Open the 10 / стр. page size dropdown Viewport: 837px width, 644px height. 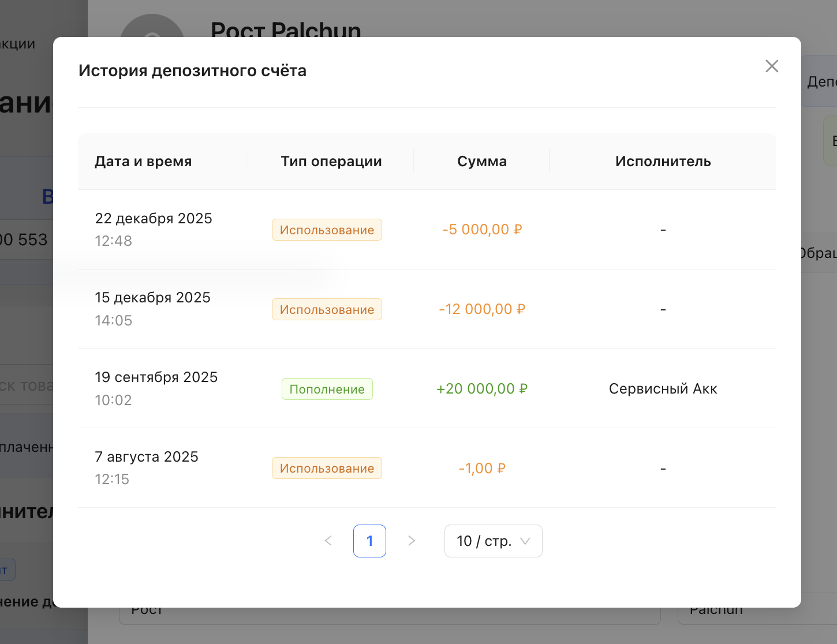[x=493, y=541]
